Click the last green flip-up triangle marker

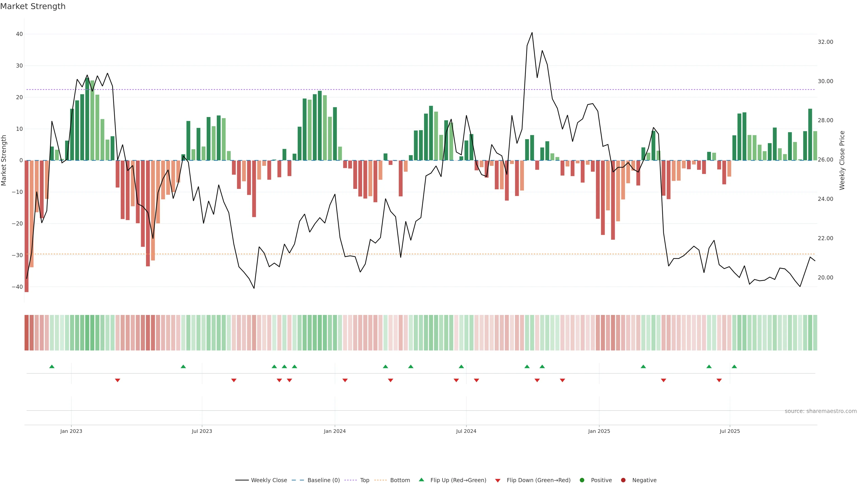(x=734, y=366)
